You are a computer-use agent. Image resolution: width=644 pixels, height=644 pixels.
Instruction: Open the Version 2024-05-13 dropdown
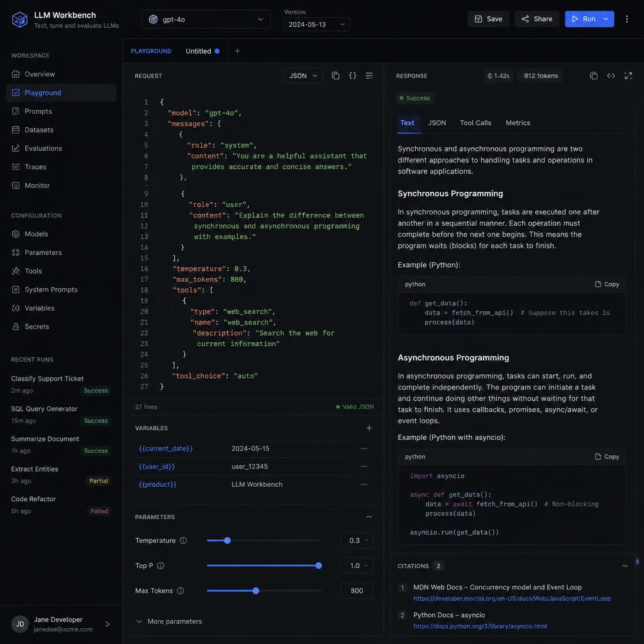pos(317,25)
